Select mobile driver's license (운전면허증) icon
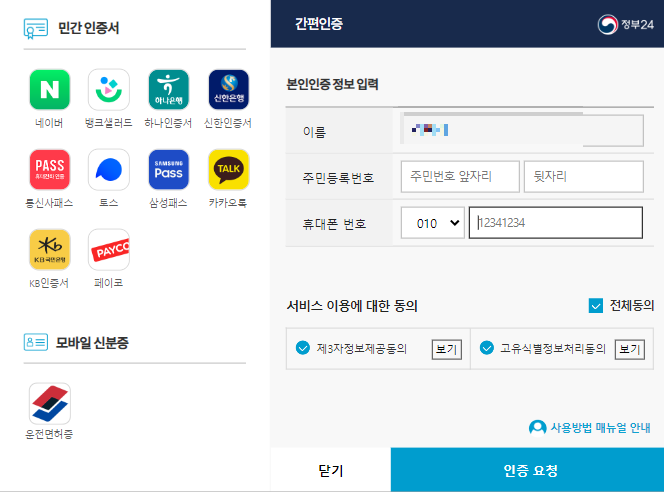The width and height of the screenshot is (664, 492). [x=50, y=404]
